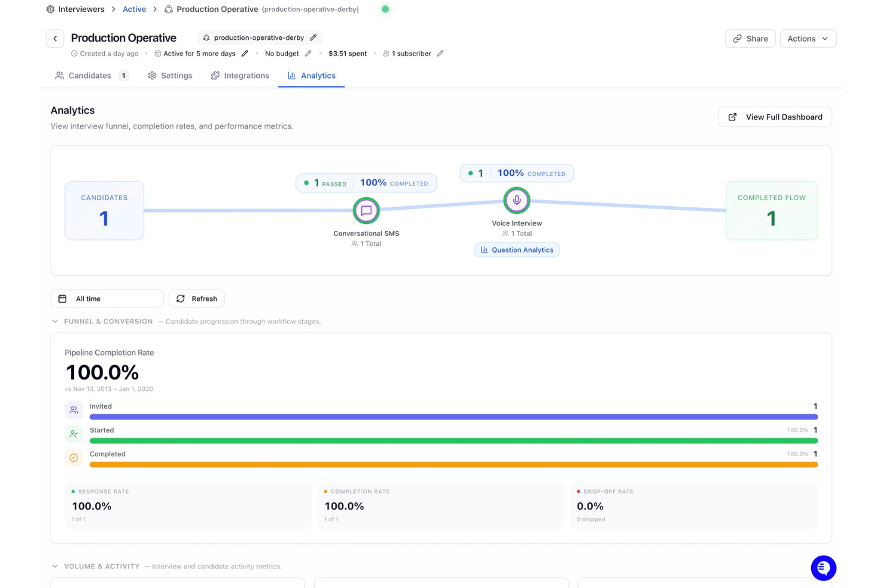This screenshot has height=588, width=882.
Task: Open the All time date range selector
Action: coord(107,298)
